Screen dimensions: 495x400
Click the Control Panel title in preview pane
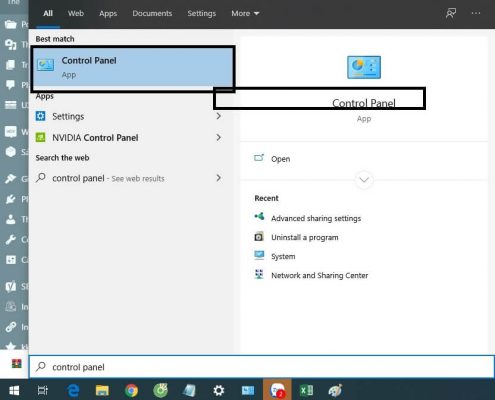(x=364, y=103)
